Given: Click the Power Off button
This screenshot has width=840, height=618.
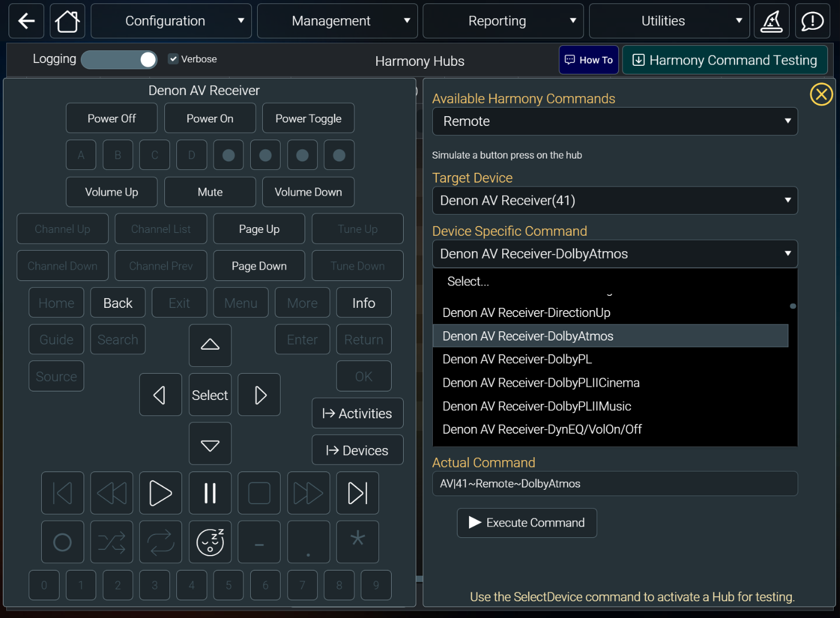Looking at the screenshot, I should [112, 118].
